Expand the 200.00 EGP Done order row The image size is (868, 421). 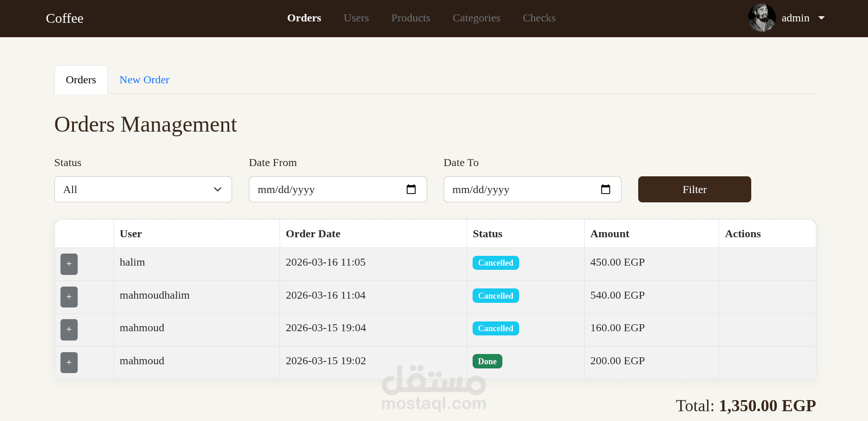[69, 362]
